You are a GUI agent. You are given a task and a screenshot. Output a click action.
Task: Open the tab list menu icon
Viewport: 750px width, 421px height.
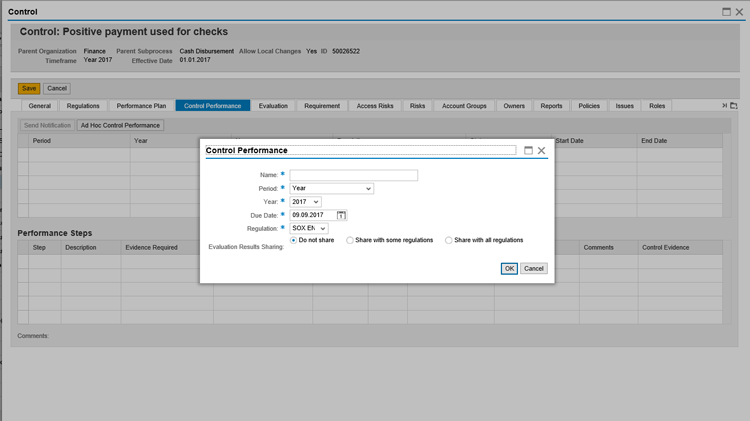click(733, 106)
